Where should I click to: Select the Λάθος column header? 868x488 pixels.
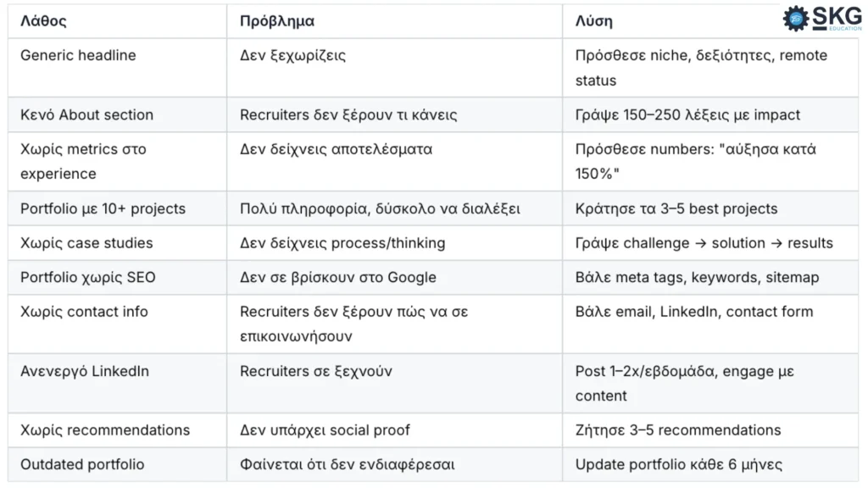tap(43, 21)
